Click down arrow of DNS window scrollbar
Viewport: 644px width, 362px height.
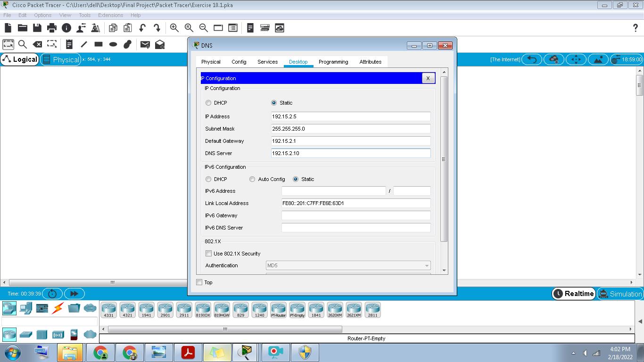coord(444,271)
